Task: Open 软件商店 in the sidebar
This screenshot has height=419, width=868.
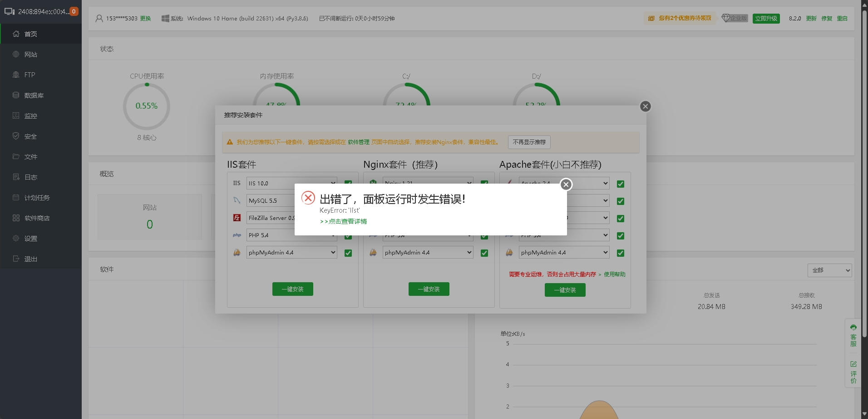Action: click(41, 218)
